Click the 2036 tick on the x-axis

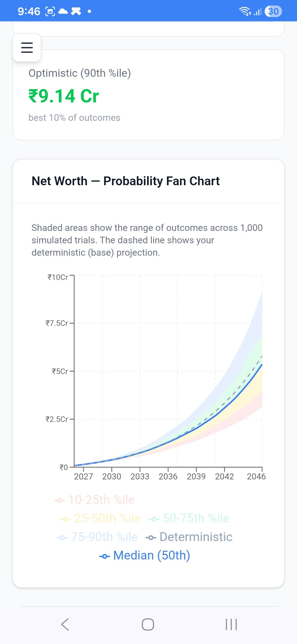(168, 476)
